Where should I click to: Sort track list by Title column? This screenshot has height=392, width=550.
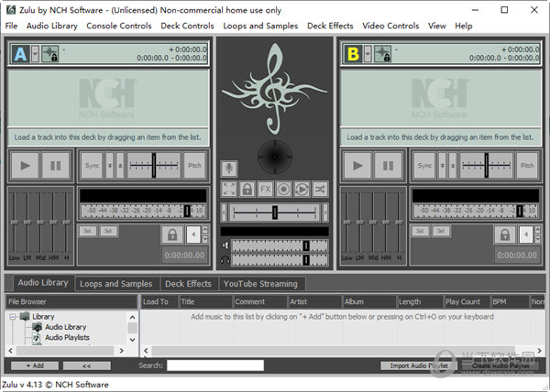[205, 301]
